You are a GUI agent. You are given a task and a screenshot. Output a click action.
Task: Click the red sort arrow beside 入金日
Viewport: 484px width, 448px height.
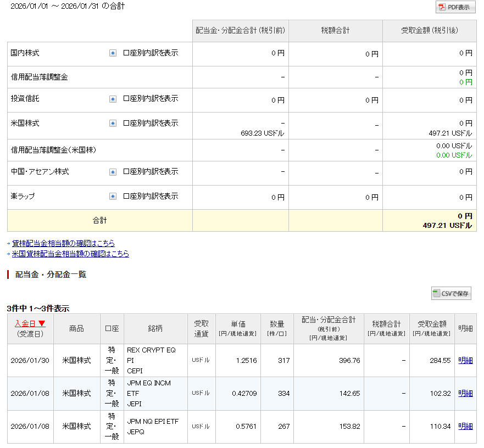tap(42, 324)
